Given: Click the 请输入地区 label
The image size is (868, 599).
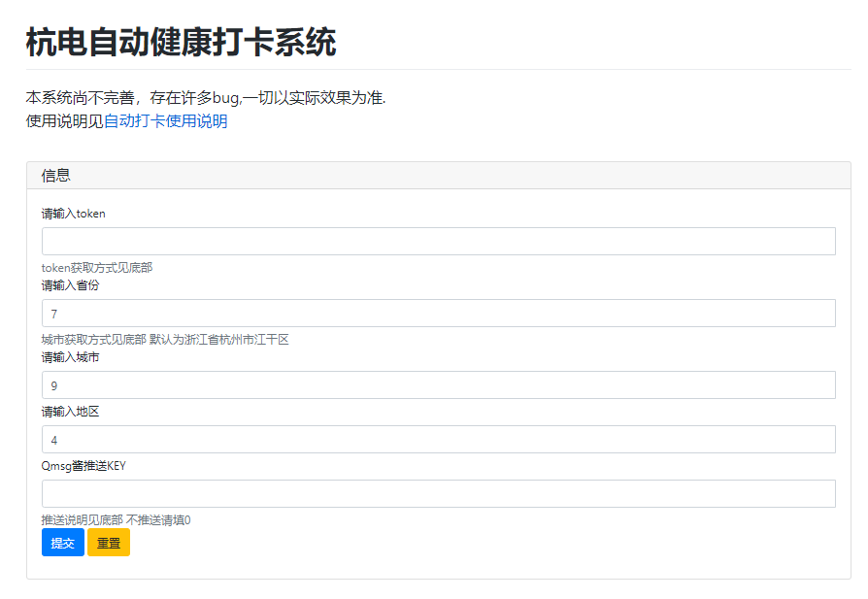Looking at the screenshot, I should pyautogui.click(x=72, y=412).
